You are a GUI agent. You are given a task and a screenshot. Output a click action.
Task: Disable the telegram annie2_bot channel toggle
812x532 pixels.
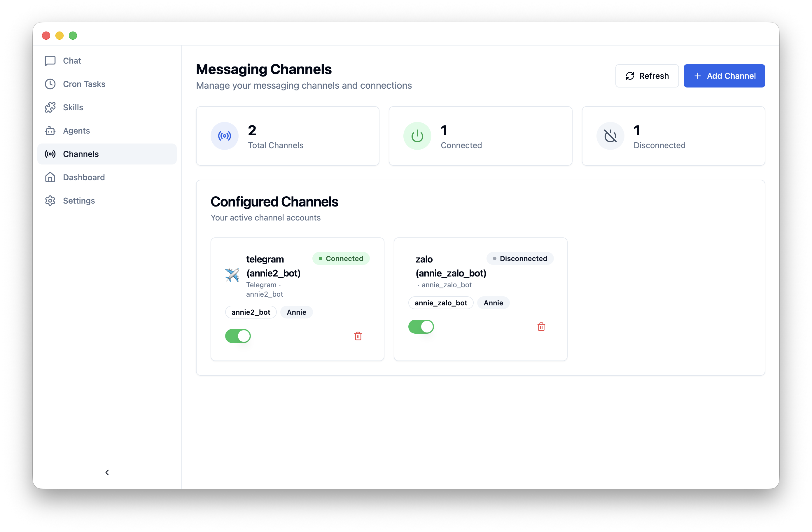coord(238,336)
